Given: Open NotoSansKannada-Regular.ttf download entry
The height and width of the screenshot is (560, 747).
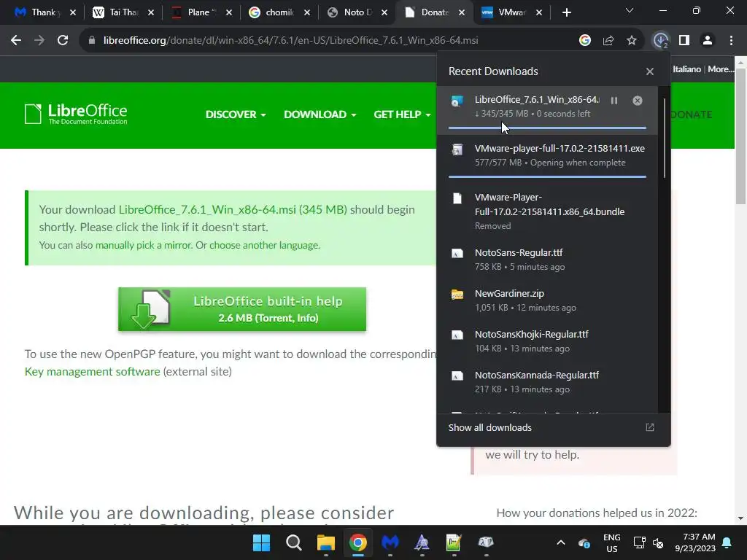Looking at the screenshot, I should (547, 382).
